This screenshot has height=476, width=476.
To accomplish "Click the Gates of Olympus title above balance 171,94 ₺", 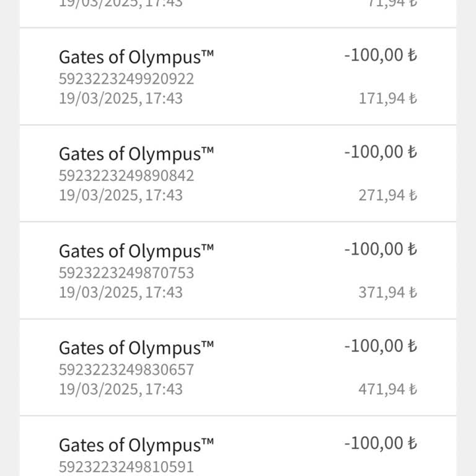I will point(136,58).
